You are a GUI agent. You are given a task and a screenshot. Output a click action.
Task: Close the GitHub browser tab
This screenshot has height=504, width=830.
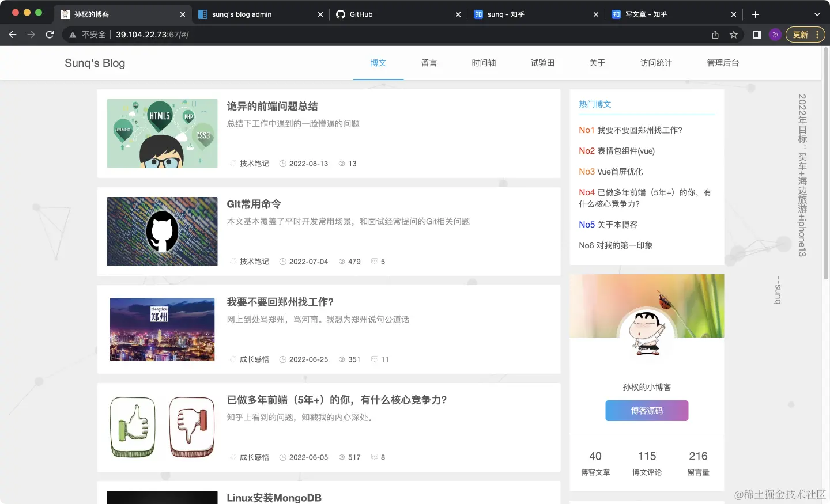458,14
